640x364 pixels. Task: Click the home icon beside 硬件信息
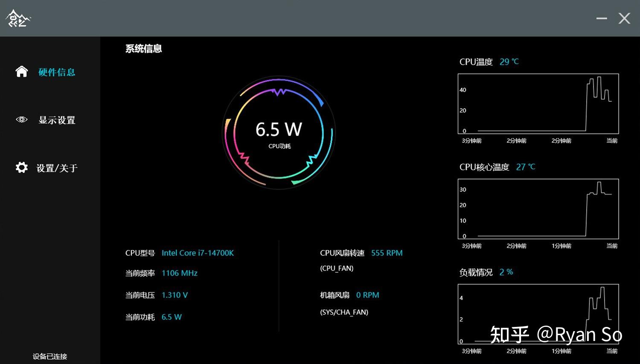[22, 72]
